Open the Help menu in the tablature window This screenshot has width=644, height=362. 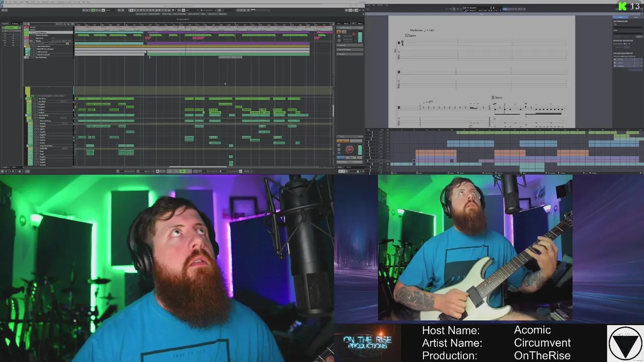click(x=386, y=5)
